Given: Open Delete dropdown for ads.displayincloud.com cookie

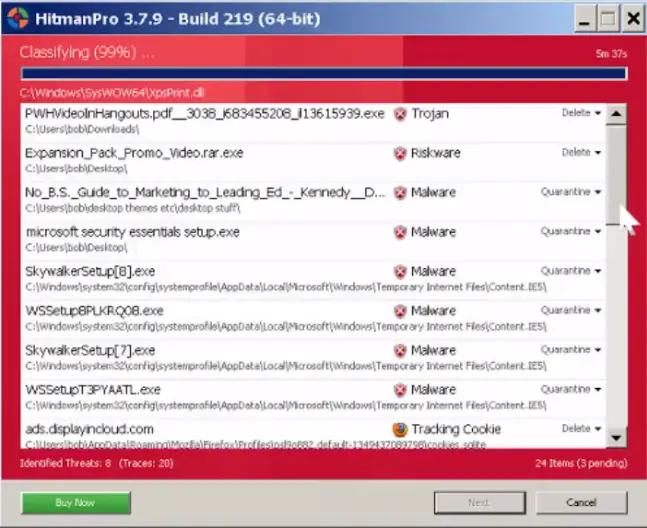Looking at the screenshot, I should [581, 428].
